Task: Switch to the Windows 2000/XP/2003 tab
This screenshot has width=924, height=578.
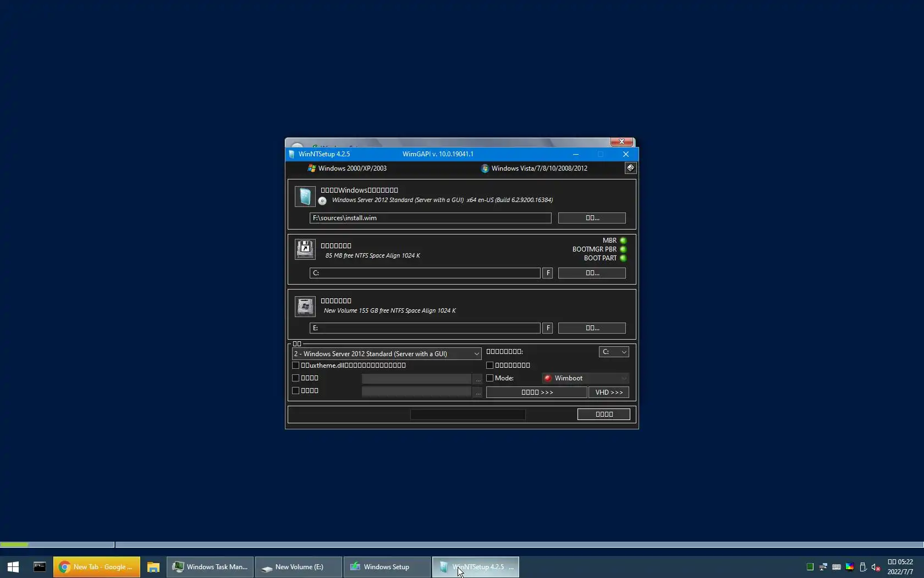Action: (347, 168)
